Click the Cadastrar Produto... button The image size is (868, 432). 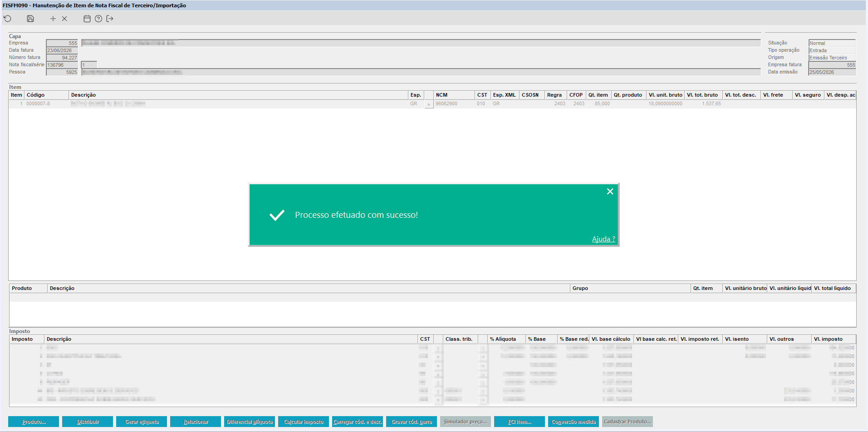coord(628,422)
